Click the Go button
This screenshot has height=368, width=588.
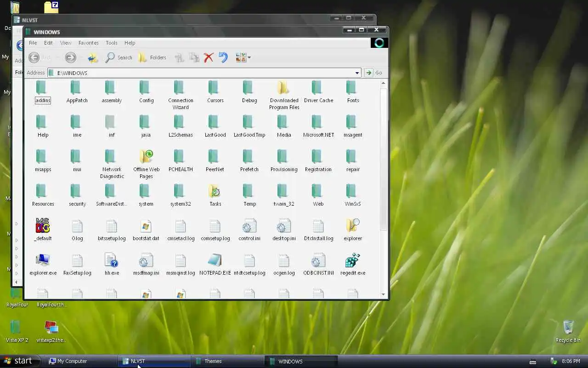tap(373, 73)
